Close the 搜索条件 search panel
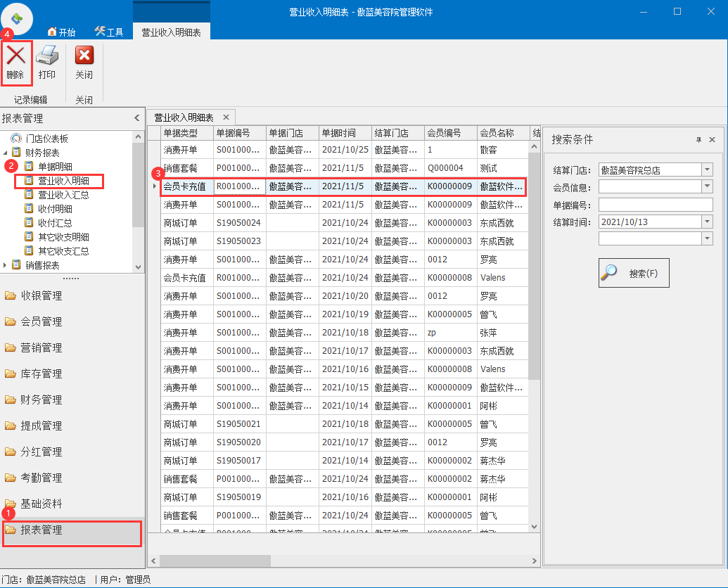728x588 pixels. pos(712,140)
